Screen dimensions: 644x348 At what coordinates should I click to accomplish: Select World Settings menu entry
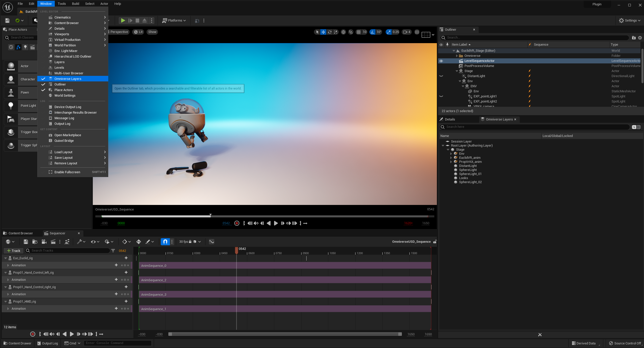[73, 96]
